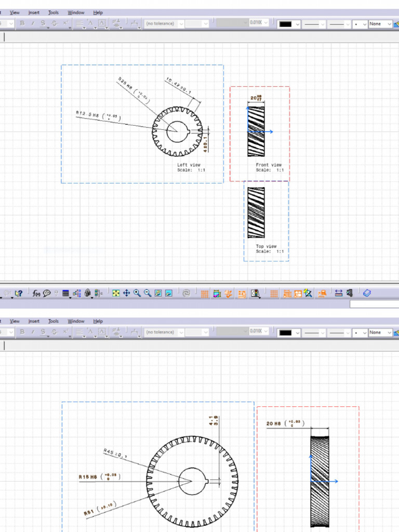Click the Normal View icon
399x532 pixels.
coord(169,293)
